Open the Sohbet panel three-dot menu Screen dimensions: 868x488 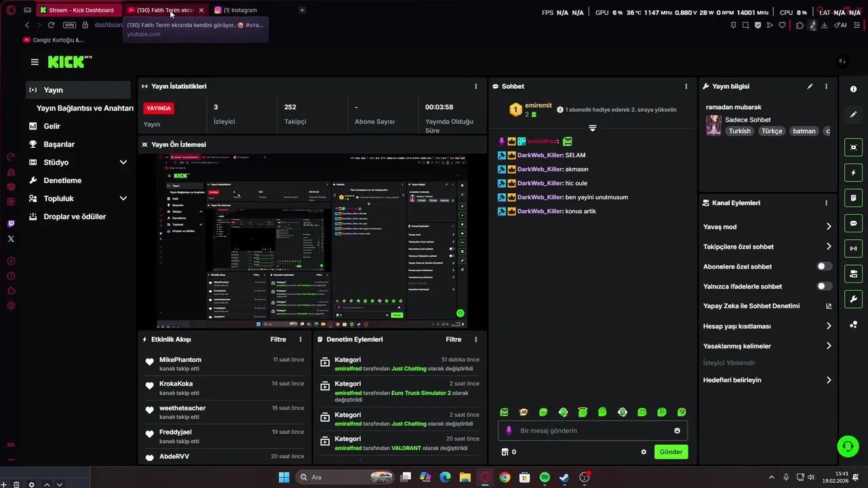pos(686,86)
